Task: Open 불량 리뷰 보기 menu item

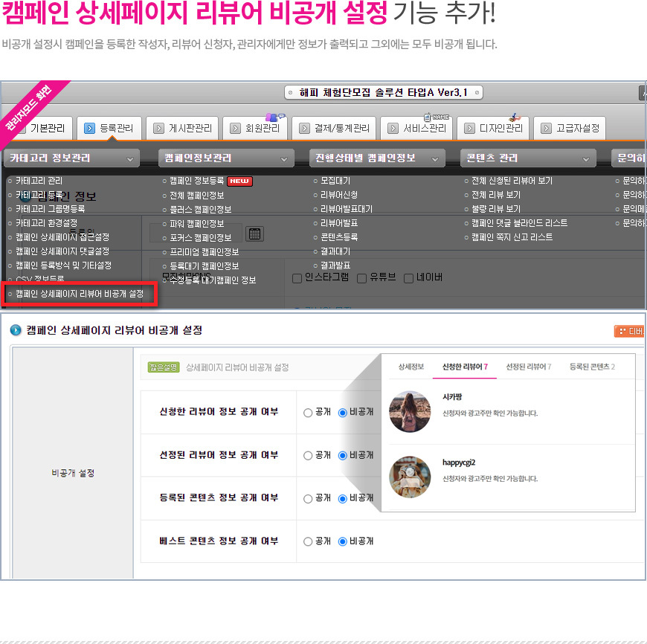Action: tap(496, 209)
